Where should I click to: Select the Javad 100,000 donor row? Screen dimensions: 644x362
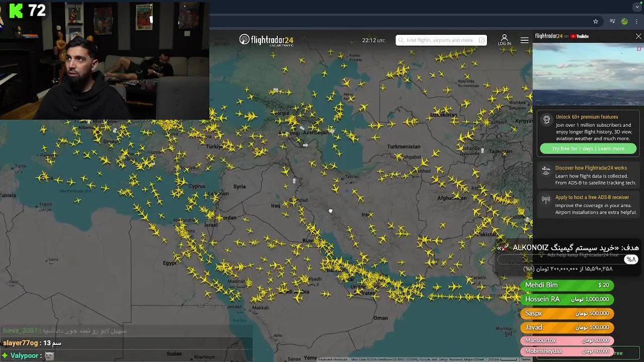click(x=567, y=327)
